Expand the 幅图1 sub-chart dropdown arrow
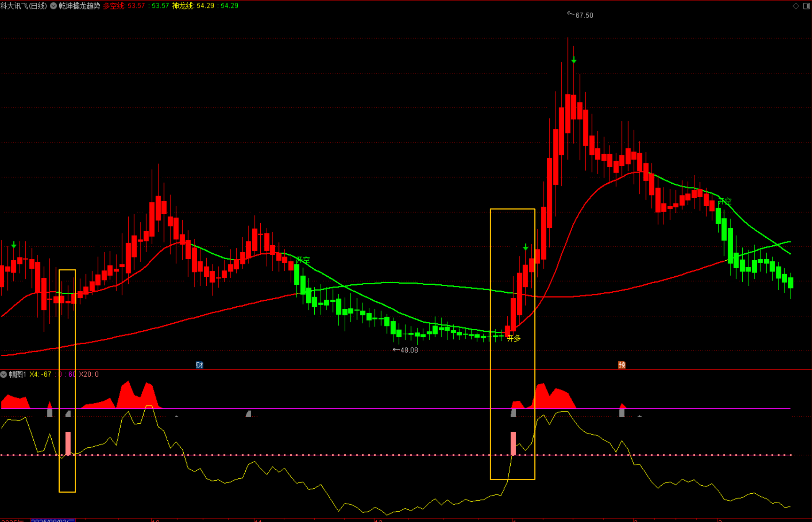 pyautogui.click(x=3, y=374)
